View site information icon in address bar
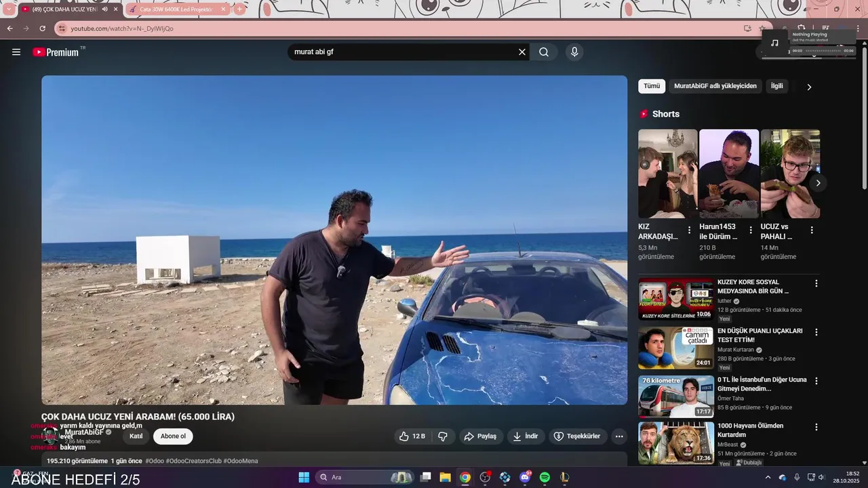The width and height of the screenshot is (868, 488). 62,28
